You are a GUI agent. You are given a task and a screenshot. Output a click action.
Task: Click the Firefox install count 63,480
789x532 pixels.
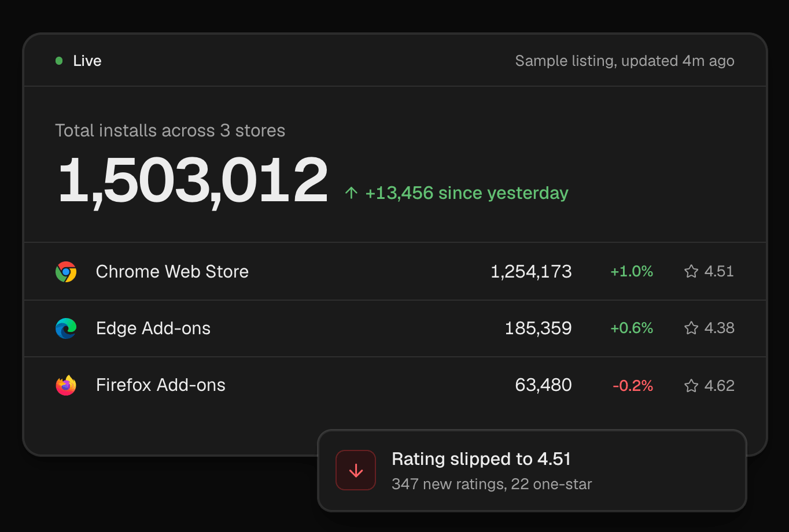pyautogui.click(x=543, y=385)
